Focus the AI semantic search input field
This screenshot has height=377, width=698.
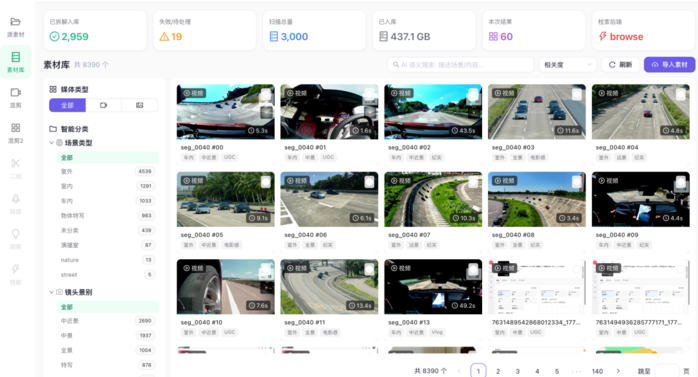[461, 65]
